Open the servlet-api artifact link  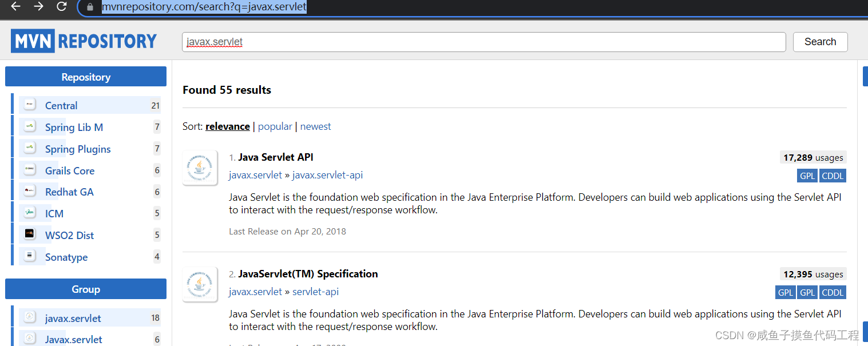[x=316, y=292]
